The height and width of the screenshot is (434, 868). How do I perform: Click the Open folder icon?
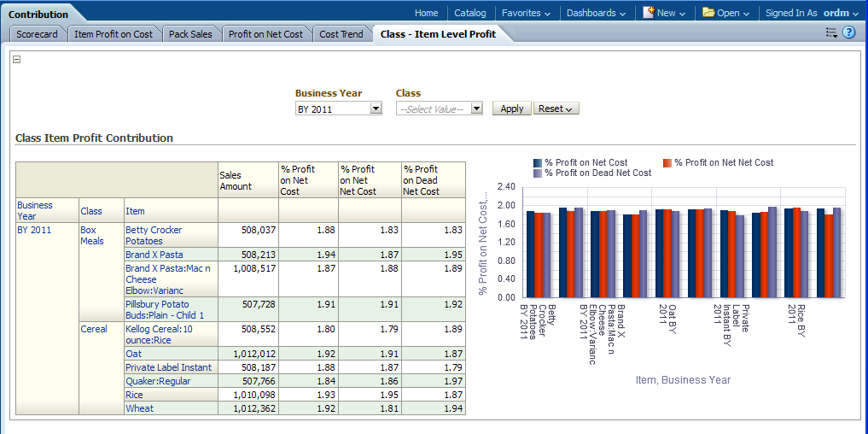pyautogui.click(x=708, y=12)
